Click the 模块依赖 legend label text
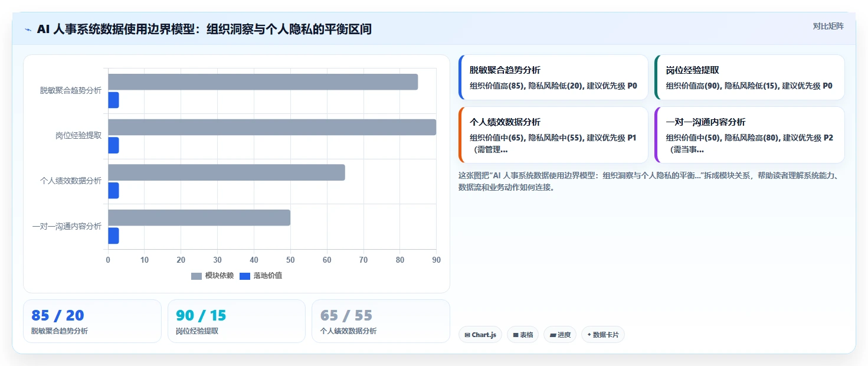 coord(220,276)
